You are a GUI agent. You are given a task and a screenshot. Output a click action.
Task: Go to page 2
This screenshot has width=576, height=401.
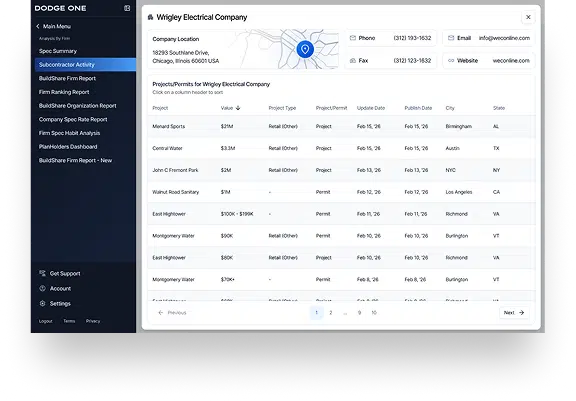tap(331, 313)
